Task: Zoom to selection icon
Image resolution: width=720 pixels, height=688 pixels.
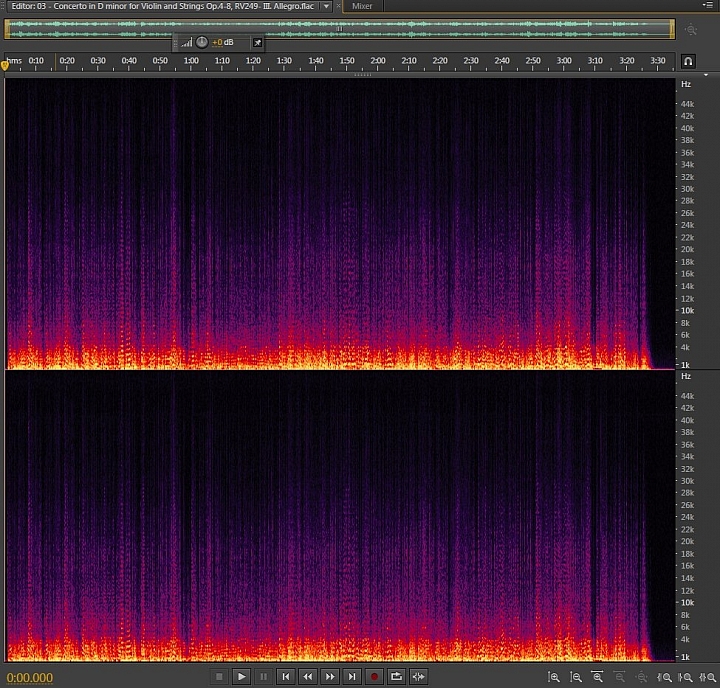Action: tap(708, 677)
